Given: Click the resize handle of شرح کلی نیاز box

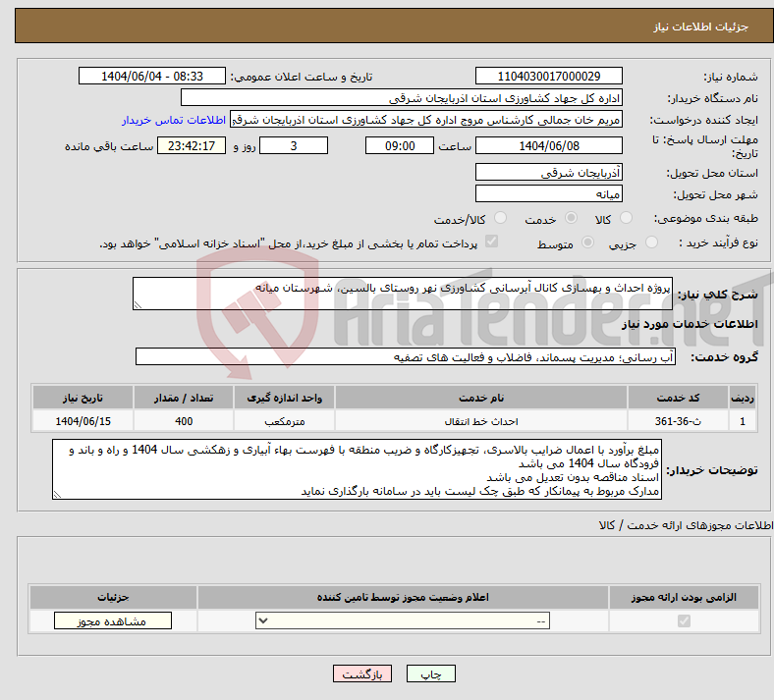Looking at the screenshot, I should [x=138, y=305].
